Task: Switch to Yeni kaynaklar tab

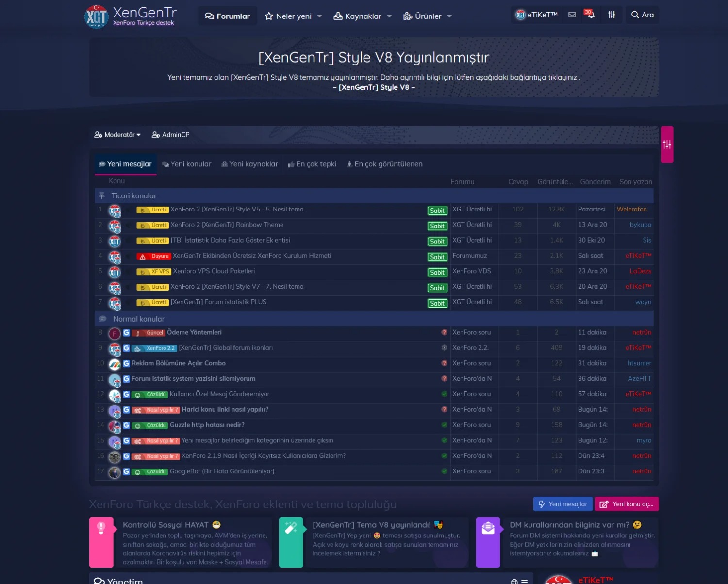Action: pos(250,164)
